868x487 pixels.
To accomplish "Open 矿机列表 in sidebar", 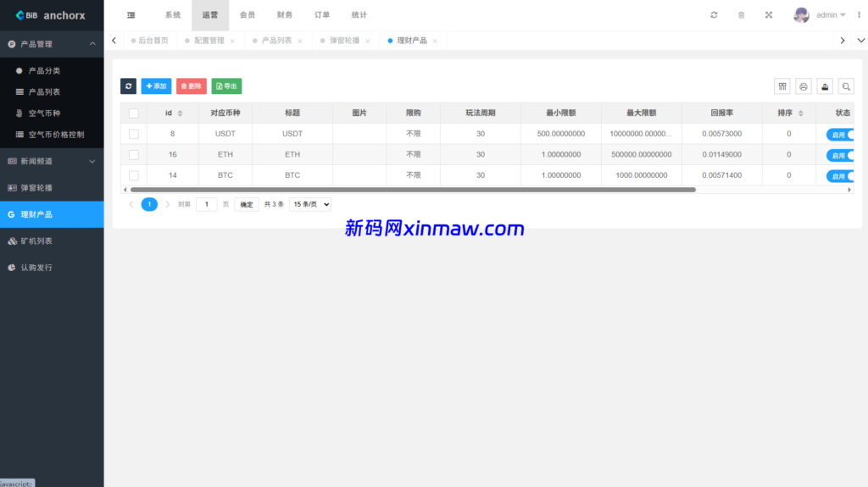I will [52, 241].
